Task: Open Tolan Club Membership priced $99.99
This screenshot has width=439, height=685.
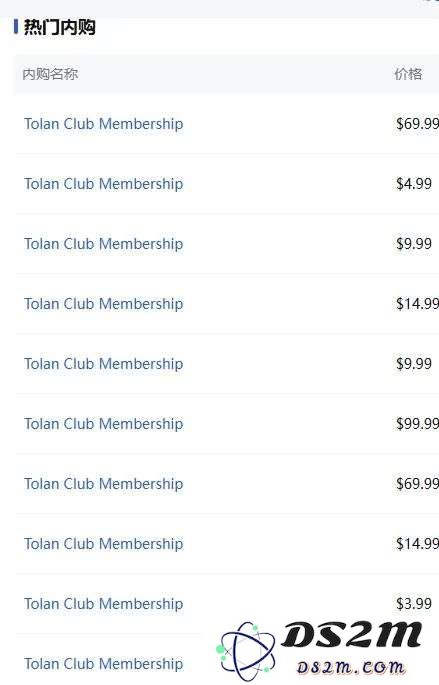Action: pyautogui.click(x=104, y=424)
